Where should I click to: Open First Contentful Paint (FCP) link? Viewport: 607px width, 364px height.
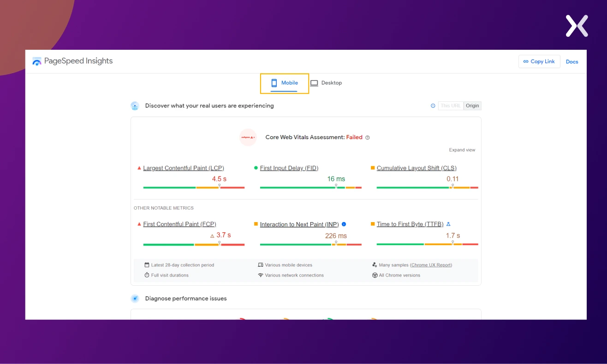[179, 224]
